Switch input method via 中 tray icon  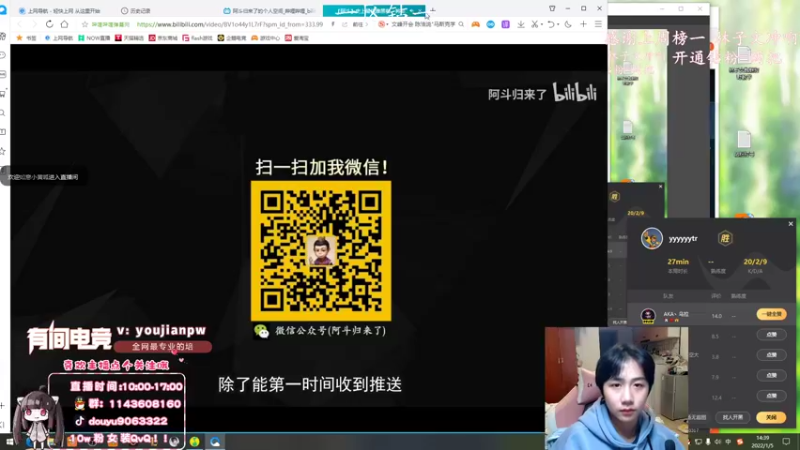click(728, 441)
